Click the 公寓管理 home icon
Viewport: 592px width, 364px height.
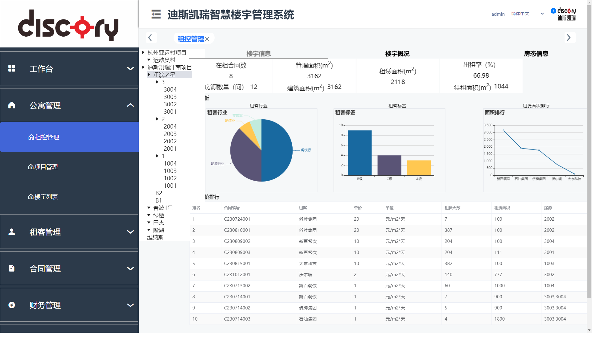tap(12, 105)
